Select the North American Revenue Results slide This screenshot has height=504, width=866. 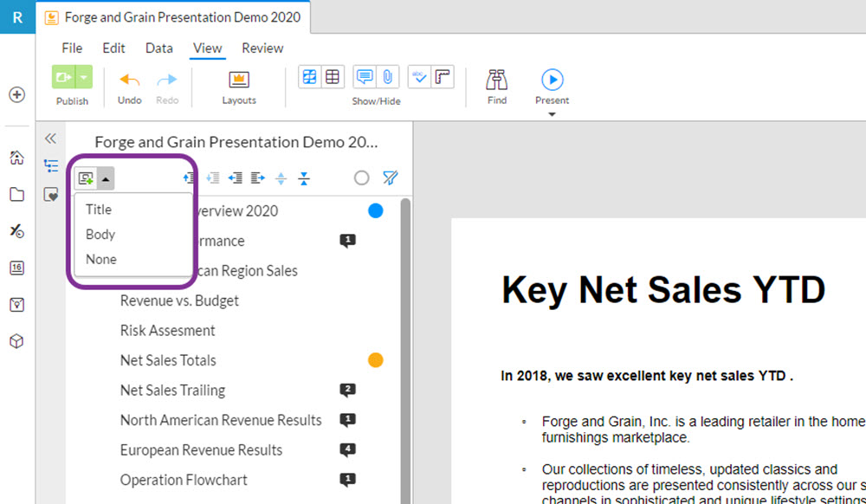(x=221, y=420)
